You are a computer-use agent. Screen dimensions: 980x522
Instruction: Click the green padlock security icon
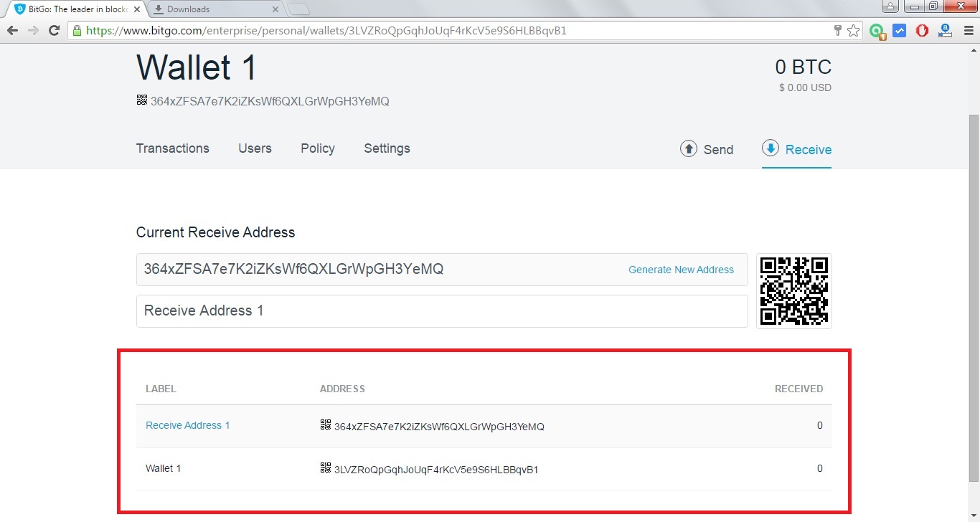[x=77, y=30]
